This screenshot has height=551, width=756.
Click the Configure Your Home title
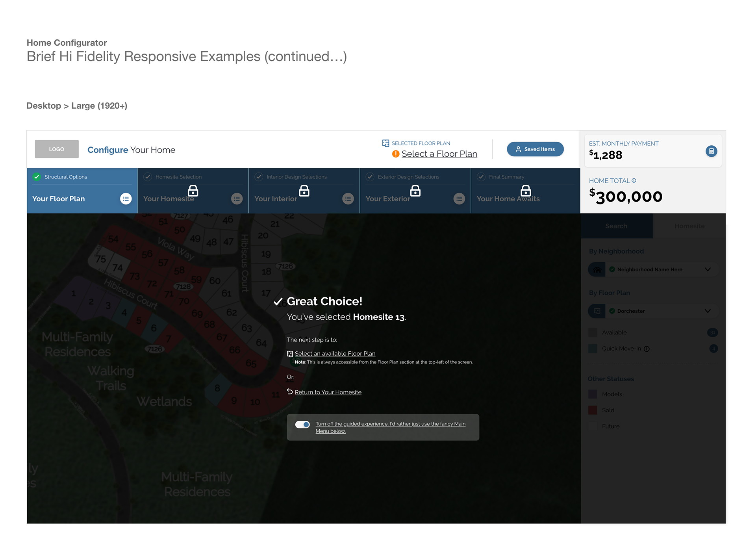pyautogui.click(x=132, y=150)
